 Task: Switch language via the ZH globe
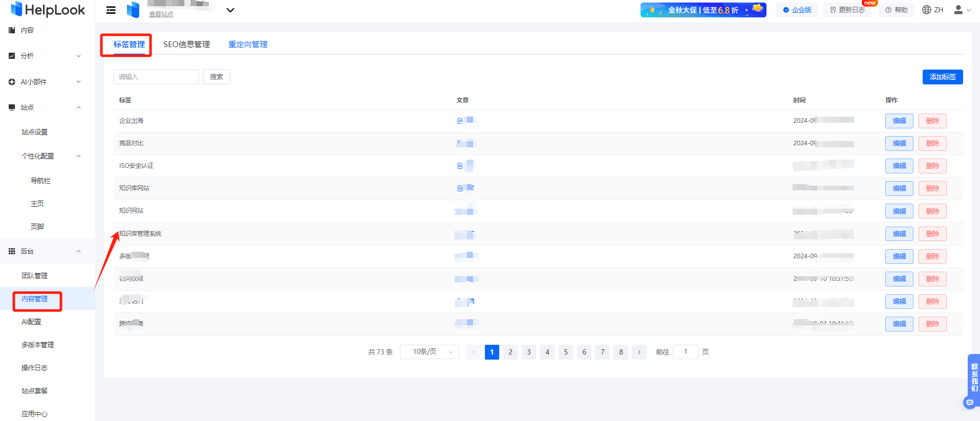tap(932, 10)
